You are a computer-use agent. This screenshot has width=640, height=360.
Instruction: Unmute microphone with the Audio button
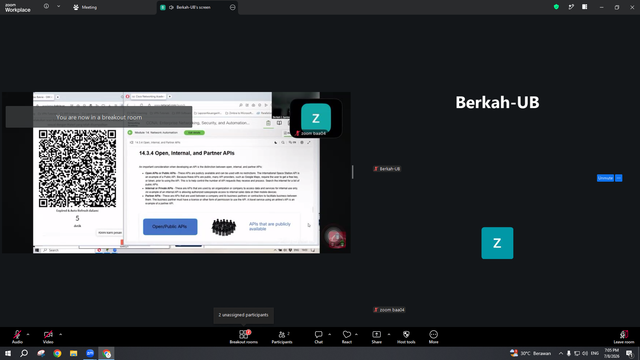(x=17, y=337)
